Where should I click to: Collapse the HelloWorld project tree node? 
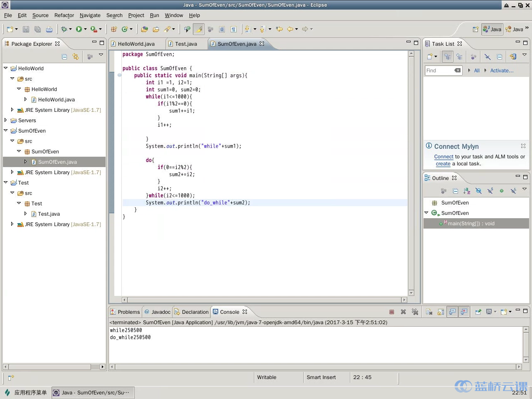point(6,68)
